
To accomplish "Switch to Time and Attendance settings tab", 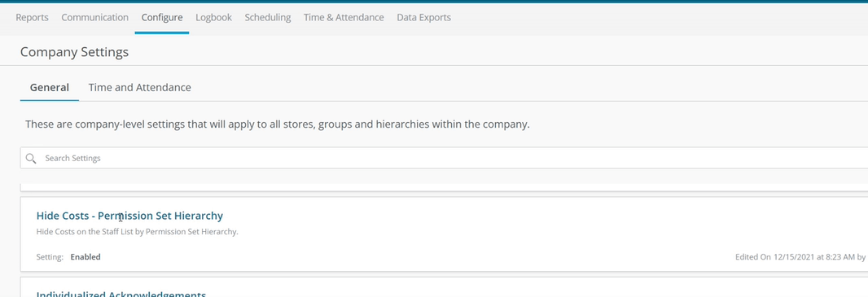I will coord(139,87).
